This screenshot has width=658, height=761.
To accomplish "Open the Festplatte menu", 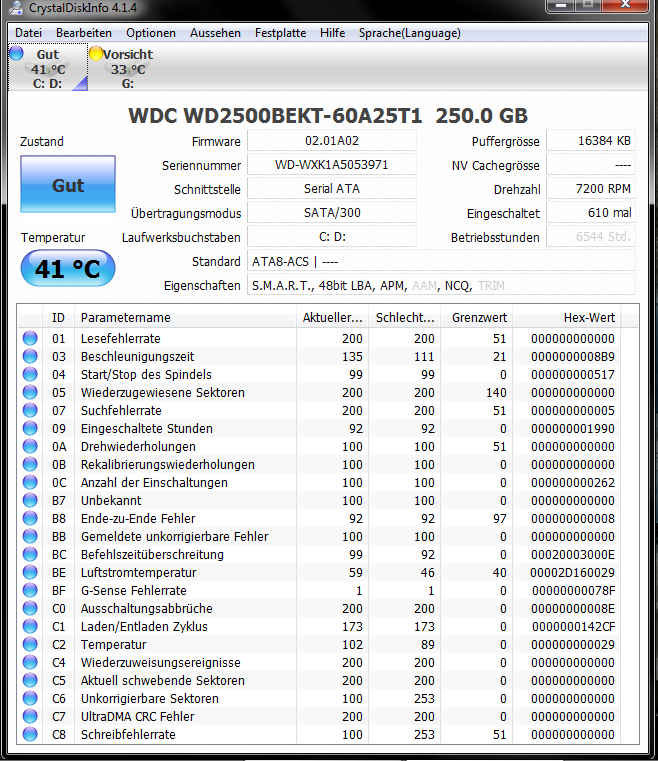I will pos(280,33).
